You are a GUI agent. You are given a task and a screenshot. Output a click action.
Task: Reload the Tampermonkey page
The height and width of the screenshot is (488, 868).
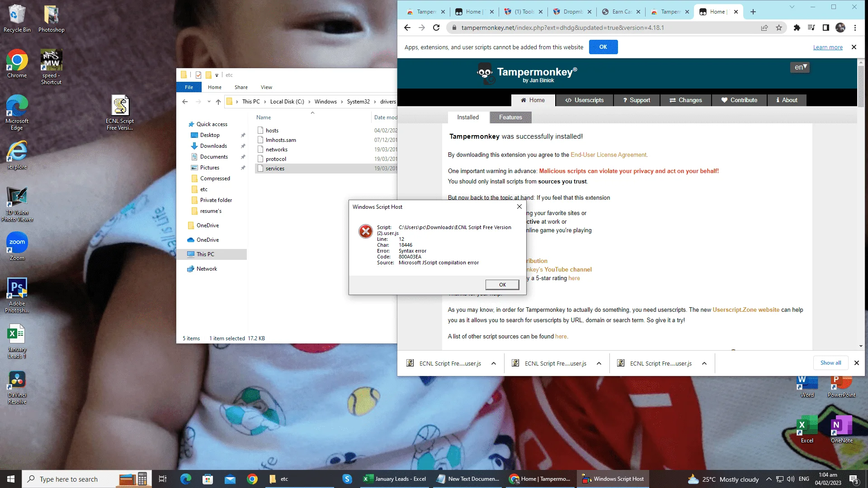[436, 28]
